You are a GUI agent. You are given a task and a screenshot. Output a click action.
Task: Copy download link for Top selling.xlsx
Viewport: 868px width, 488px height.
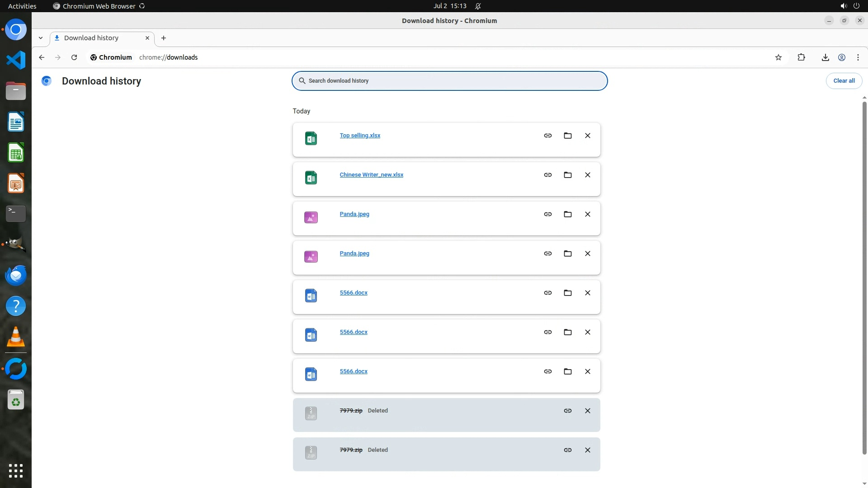coord(547,136)
